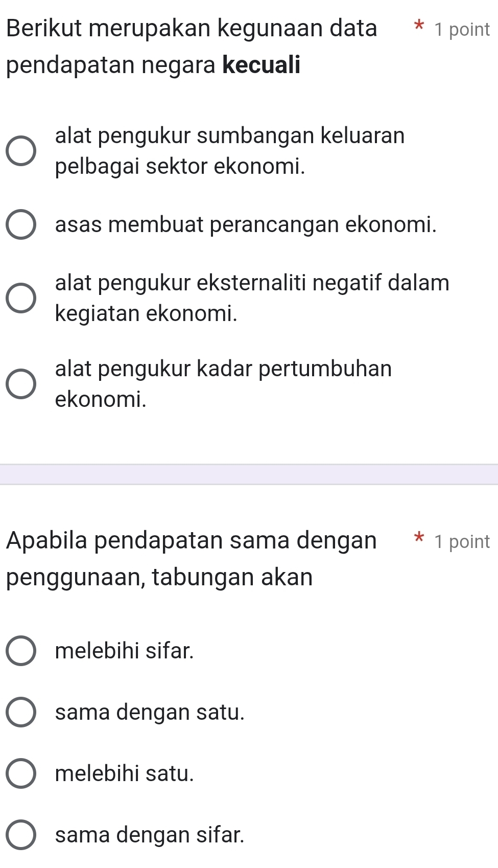Click answer text 'kegiatan ekonomi.'
Screen dimensions: 498x868
click(146, 313)
